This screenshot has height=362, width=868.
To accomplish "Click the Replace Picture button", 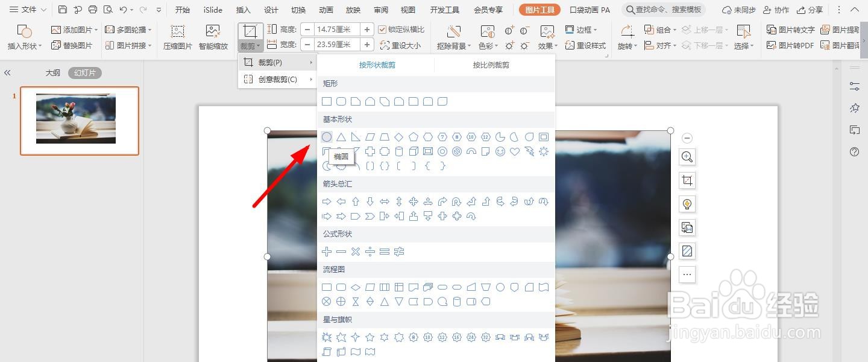I will pos(72,45).
